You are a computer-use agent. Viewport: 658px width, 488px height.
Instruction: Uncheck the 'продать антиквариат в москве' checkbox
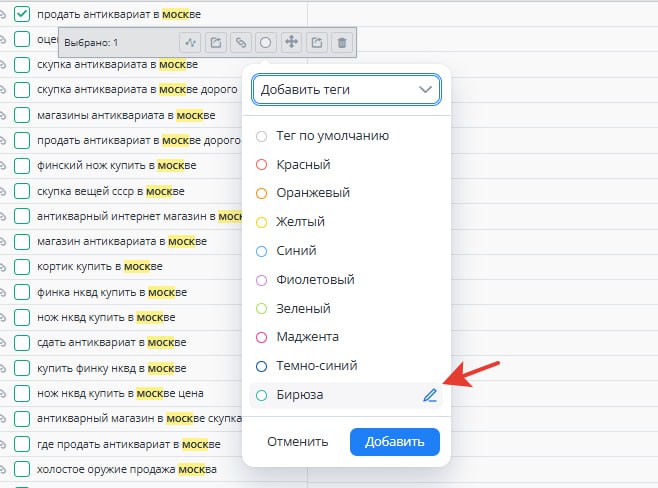point(22,14)
